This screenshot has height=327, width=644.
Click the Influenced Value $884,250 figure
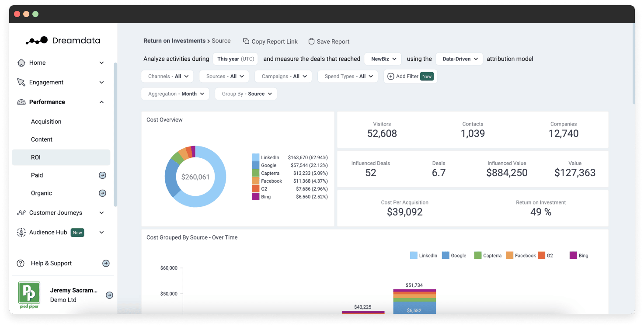pyautogui.click(x=507, y=173)
